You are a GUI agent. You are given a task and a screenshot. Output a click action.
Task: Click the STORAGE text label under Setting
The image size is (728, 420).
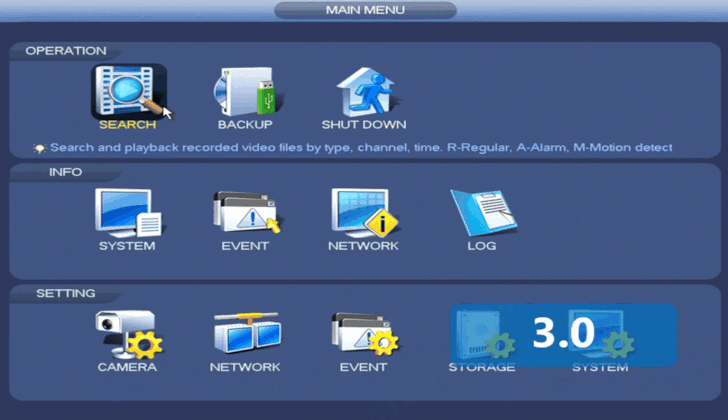click(x=481, y=367)
